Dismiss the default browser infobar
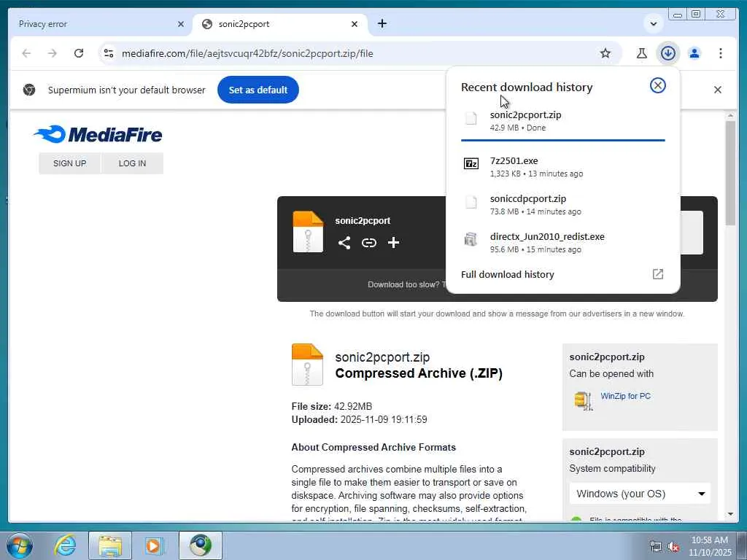This screenshot has width=747, height=560. [718, 90]
